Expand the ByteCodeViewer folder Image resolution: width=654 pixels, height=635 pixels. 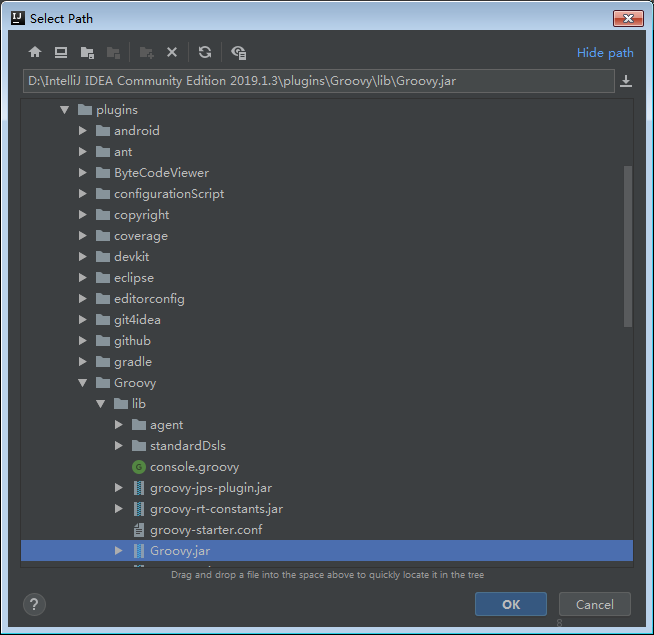(83, 173)
